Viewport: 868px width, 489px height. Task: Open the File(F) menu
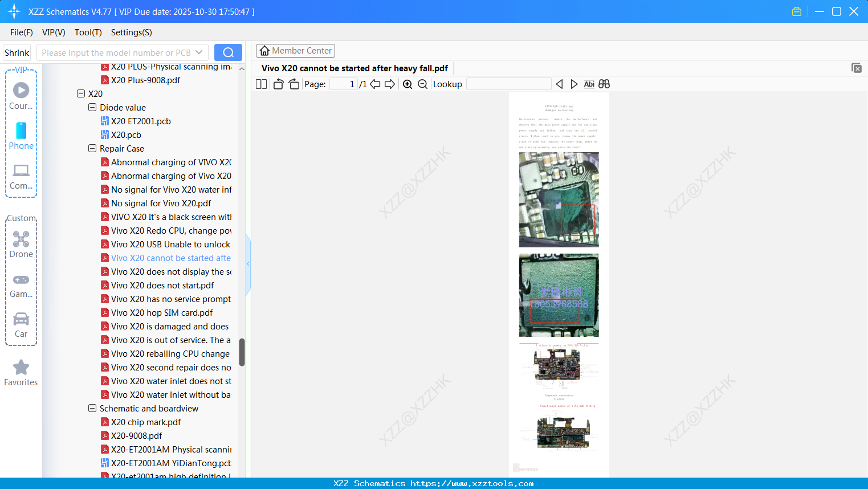tap(22, 32)
